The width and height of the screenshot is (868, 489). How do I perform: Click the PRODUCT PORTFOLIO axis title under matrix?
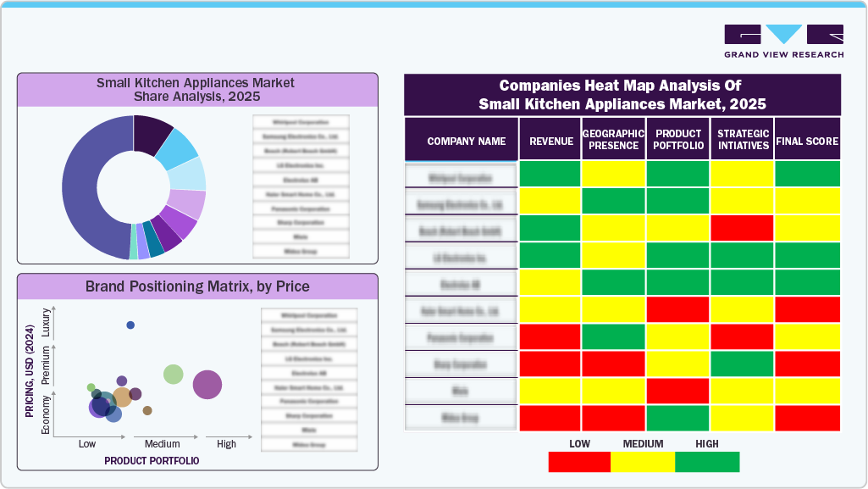coord(152,461)
